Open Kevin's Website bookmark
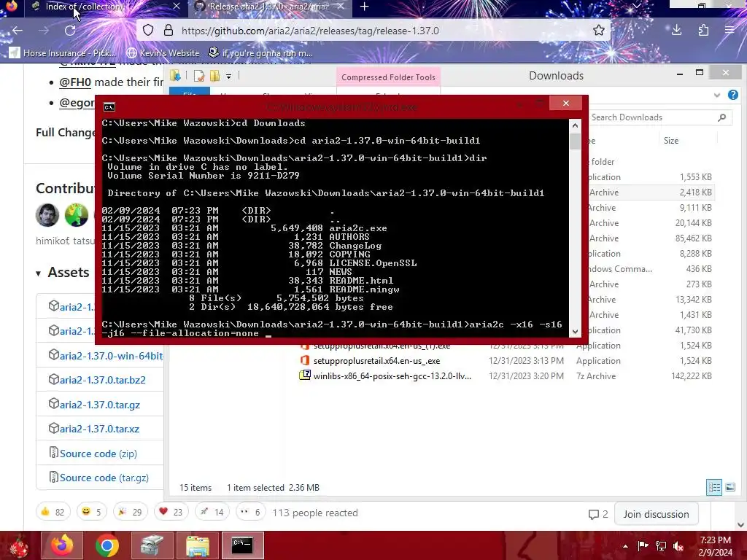 coord(163,52)
